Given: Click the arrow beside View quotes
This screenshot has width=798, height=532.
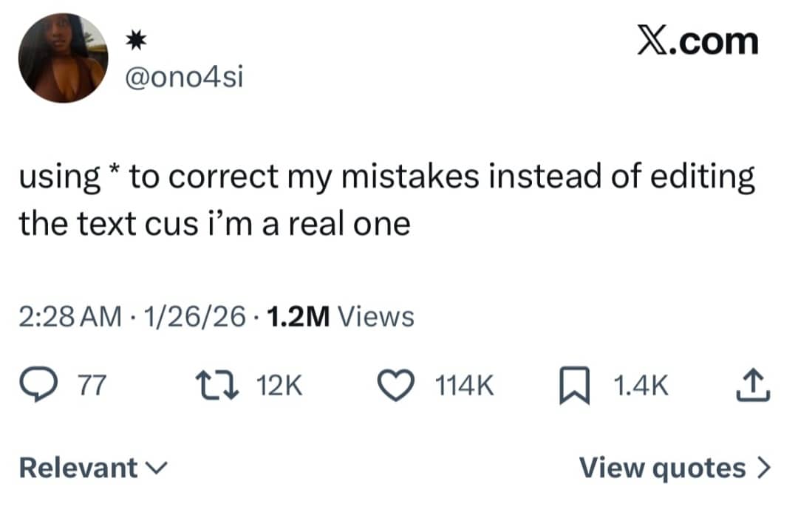Looking at the screenshot, I should [x=765, y=468].
